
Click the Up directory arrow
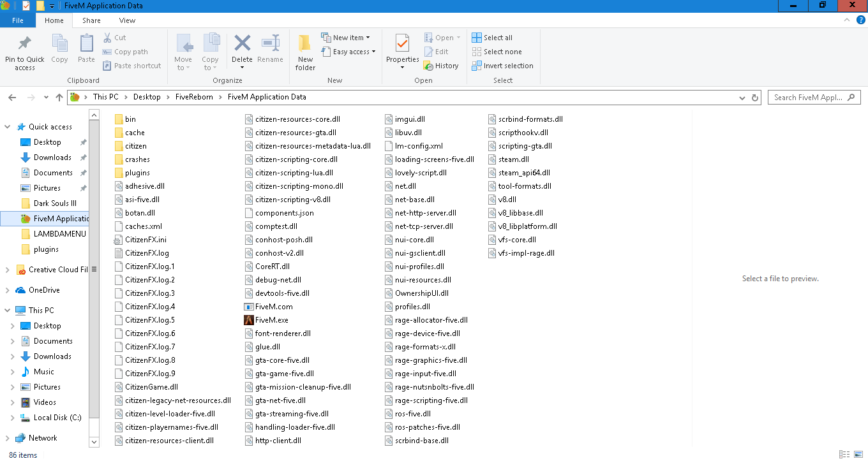pos(59,98)
